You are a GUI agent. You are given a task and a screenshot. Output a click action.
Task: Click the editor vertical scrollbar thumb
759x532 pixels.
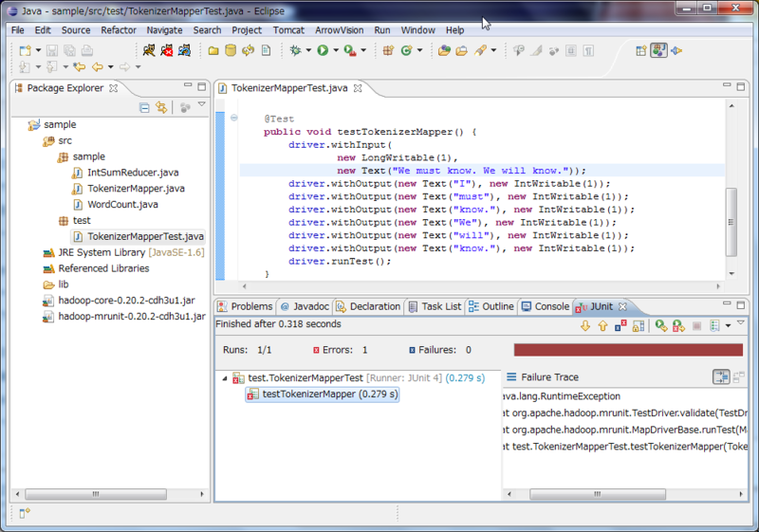[731, 222]
